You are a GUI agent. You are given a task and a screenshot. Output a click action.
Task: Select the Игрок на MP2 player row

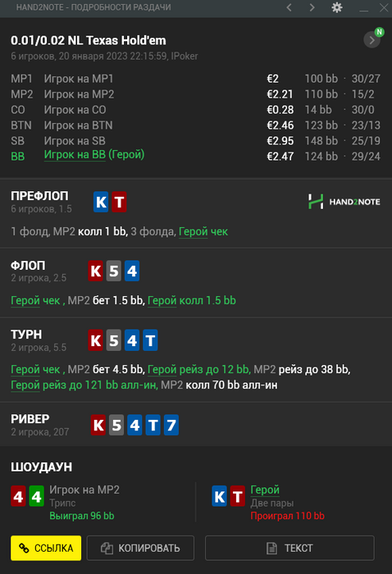(x=195, y=94)
